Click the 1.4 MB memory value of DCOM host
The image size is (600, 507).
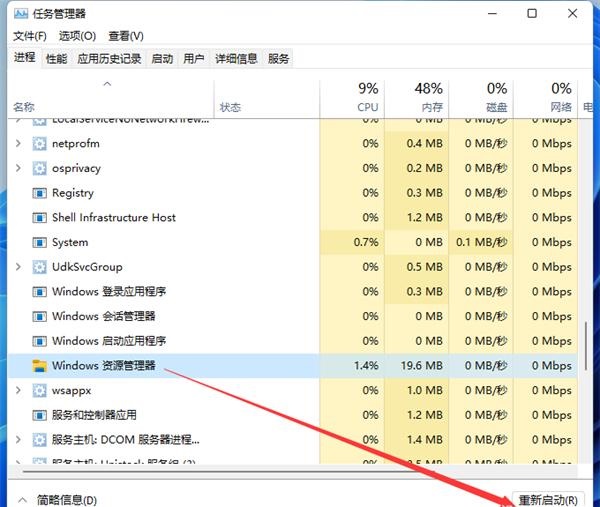pyautogui.click(x=425, y=440)
